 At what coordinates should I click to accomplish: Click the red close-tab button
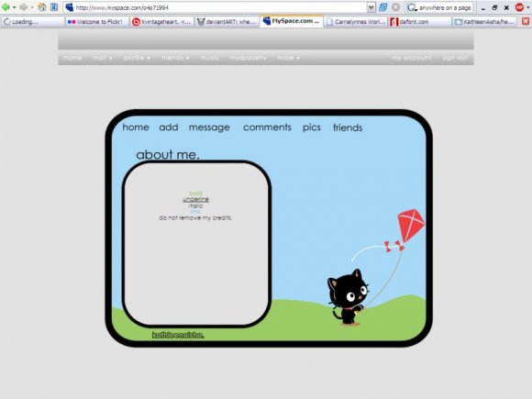pos(526,22)
